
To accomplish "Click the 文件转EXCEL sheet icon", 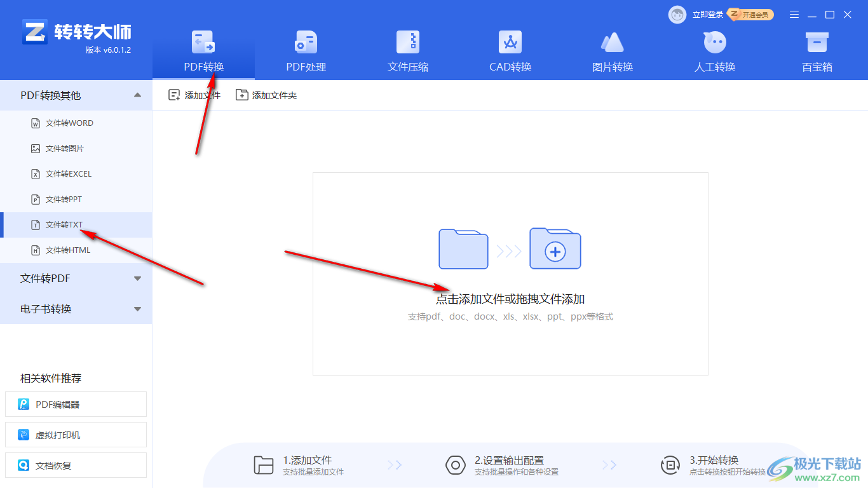I will 36,174.
